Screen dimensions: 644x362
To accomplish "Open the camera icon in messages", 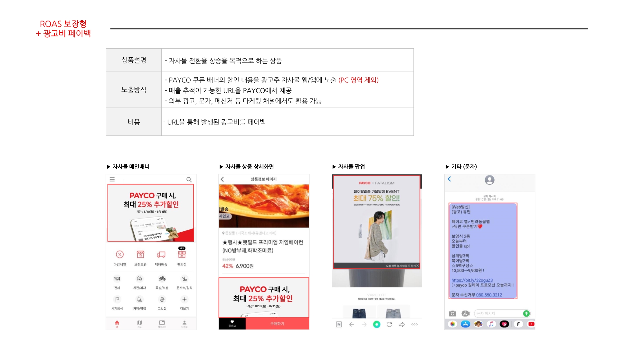I will 452,313.
